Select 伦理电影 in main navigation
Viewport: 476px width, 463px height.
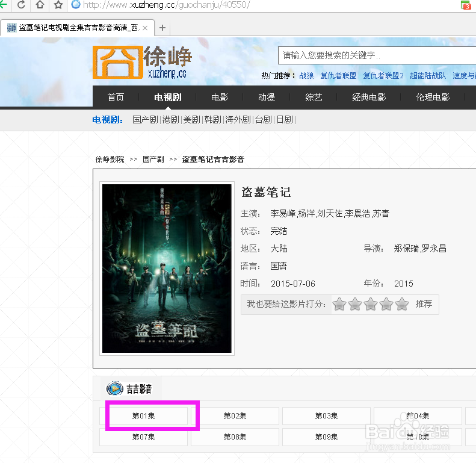(433, 97)
